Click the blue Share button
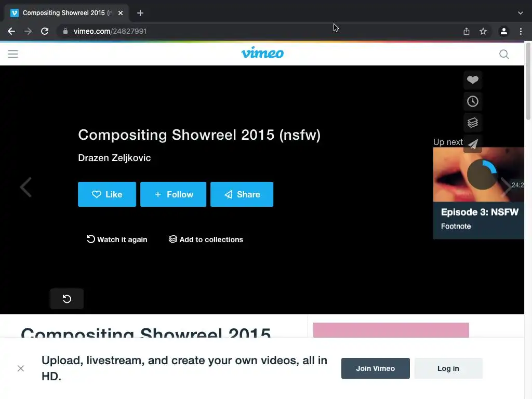Viewport: 532px width, 399px height. click(x=242, y=194)
